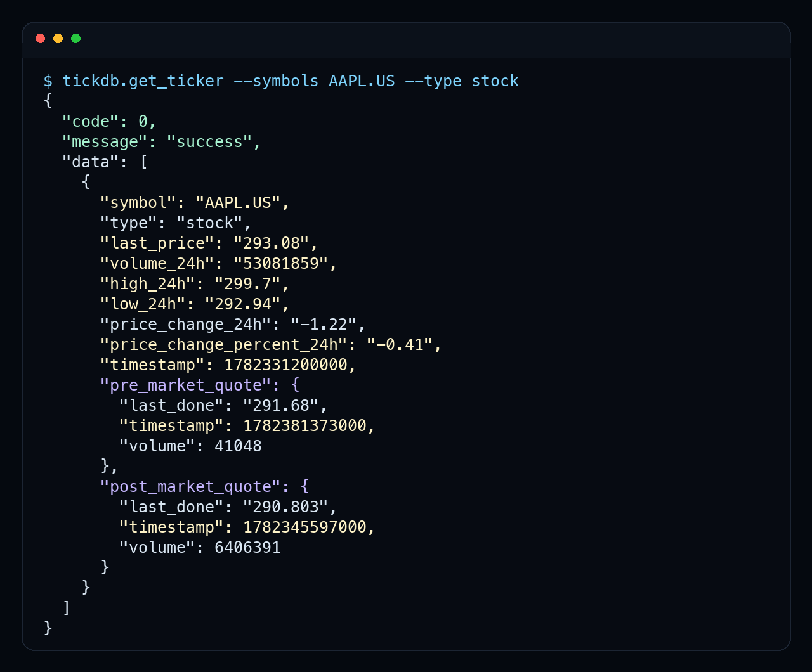
Task: Select the low value 292.94
Action: 243,304
